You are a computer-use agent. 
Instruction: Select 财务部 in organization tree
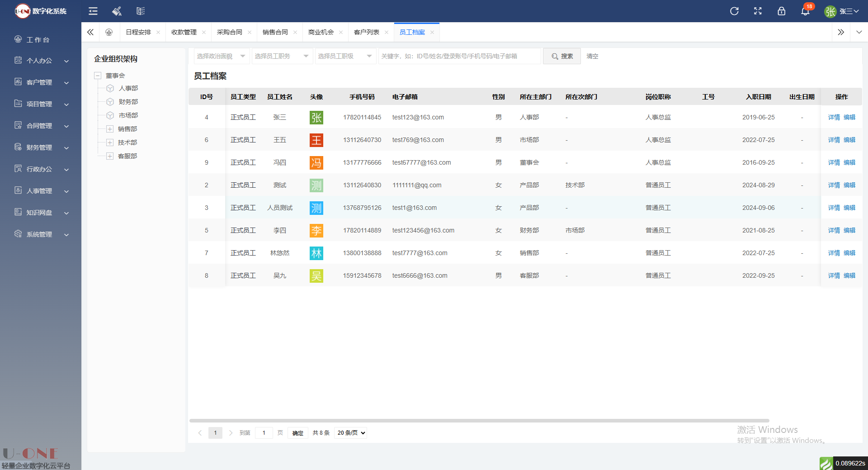[x=128, y=102]
